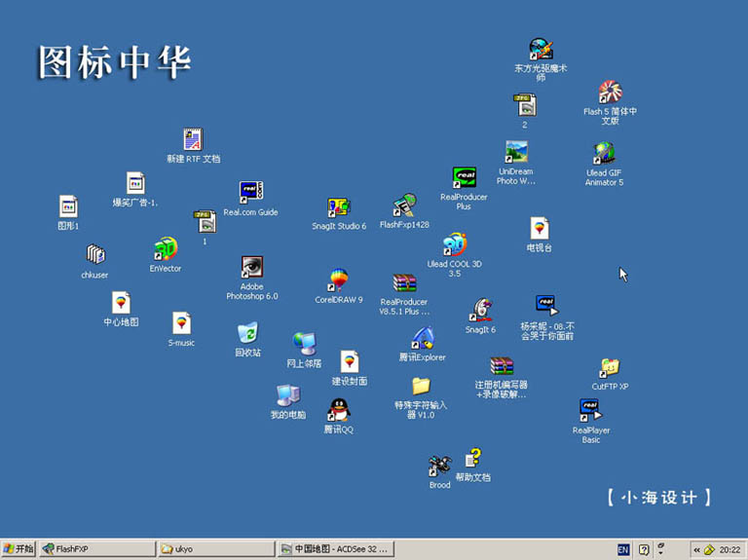Screen dimensions: 748x560
Task: Click the 特殊字符输入器 V1.0 folder
Action: pyautogui.click(x=421, y=386)
